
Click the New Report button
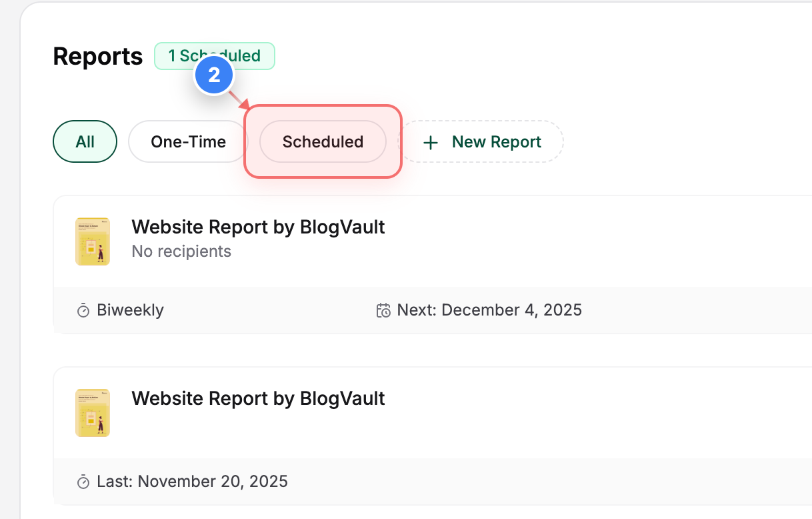tap(483, 141)
